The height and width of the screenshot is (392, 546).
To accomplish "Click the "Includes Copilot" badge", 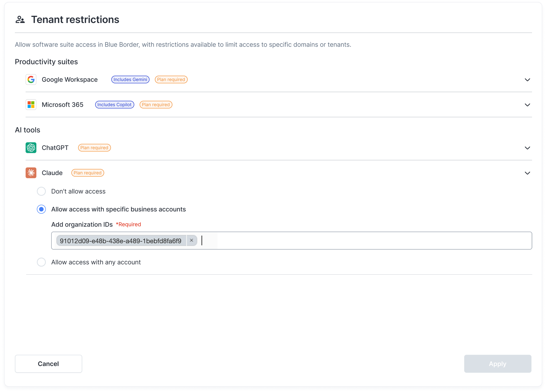I will pyautogui.click(x=115, y=105).
